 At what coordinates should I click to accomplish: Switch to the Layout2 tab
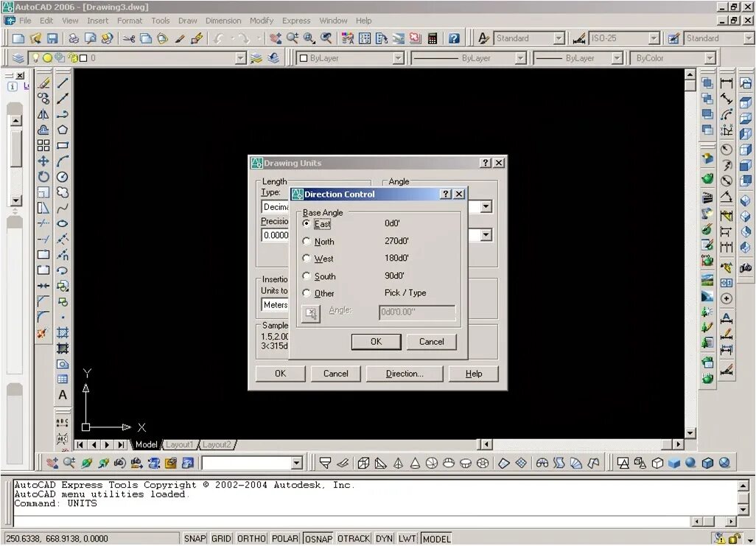coord(217,445)
